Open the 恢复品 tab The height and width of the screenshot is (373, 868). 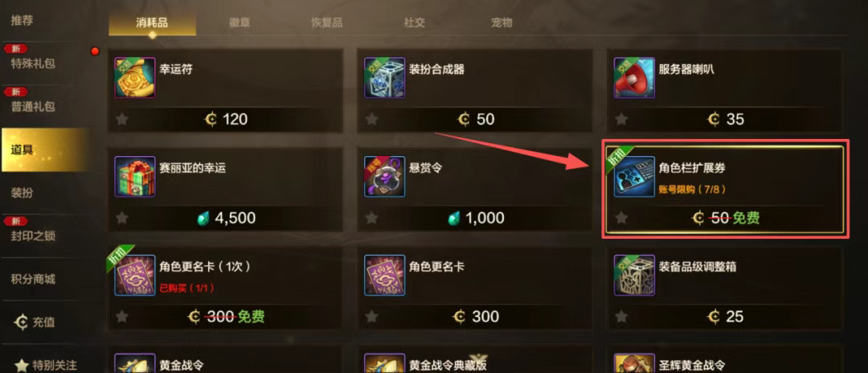[326, 23]
